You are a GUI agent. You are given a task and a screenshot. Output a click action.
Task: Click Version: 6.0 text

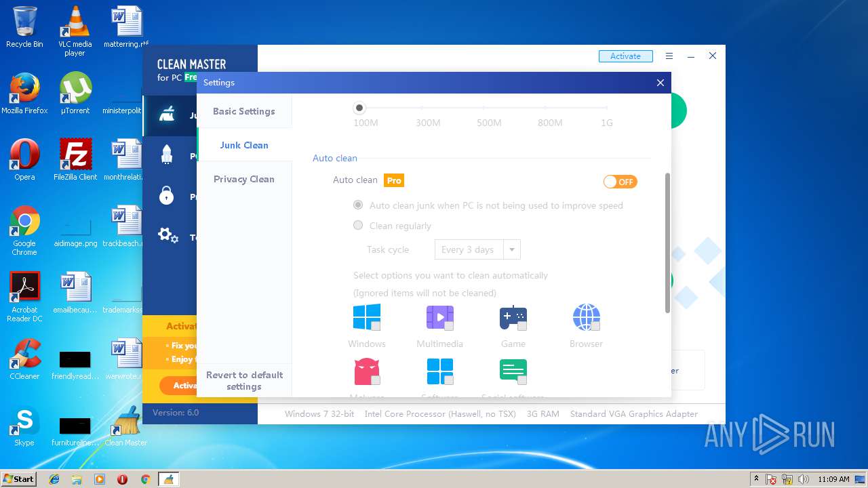click(x=176, y=412)
